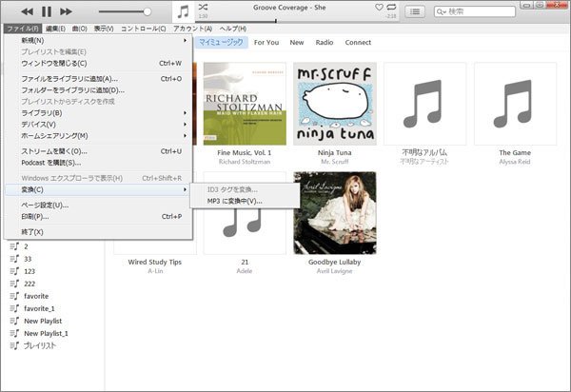Switch to New tab
Image resolution: width=571 pixels, height=392 pixels.
(x=297, y=42)
